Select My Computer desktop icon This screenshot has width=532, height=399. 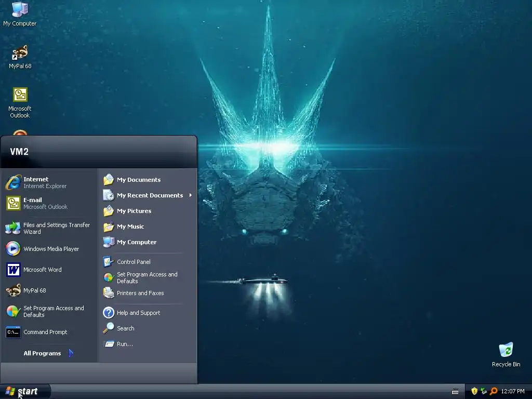tap(20, 14)
